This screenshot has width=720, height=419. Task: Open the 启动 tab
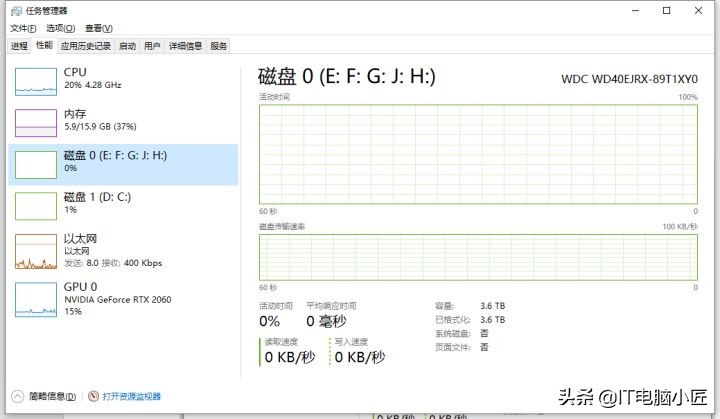(x=127, y=46)
